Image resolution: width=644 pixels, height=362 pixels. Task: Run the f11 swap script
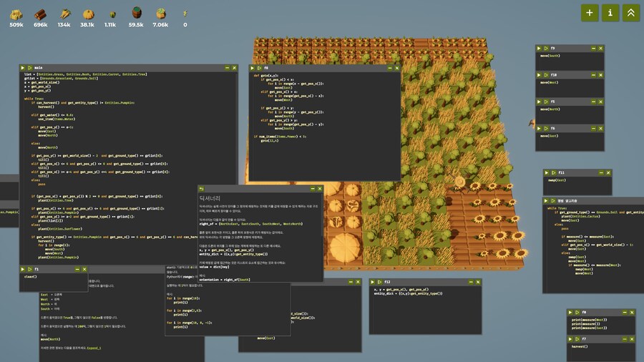pos(547,172)
